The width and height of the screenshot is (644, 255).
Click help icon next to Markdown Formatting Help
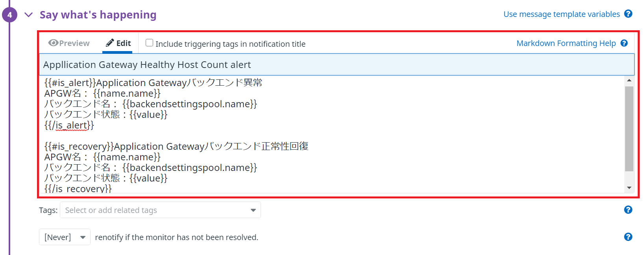(624, 43)
